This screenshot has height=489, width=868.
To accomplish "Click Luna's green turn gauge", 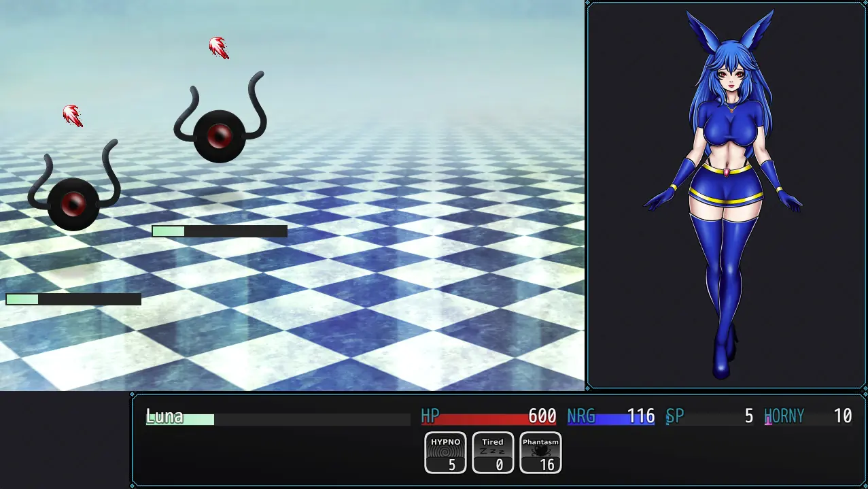I will coord(277,420).
